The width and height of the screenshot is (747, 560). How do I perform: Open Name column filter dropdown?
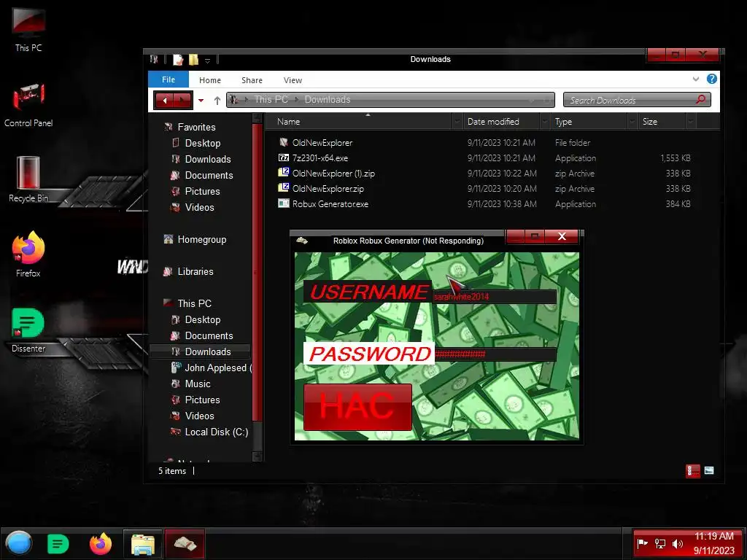point(457,122)
